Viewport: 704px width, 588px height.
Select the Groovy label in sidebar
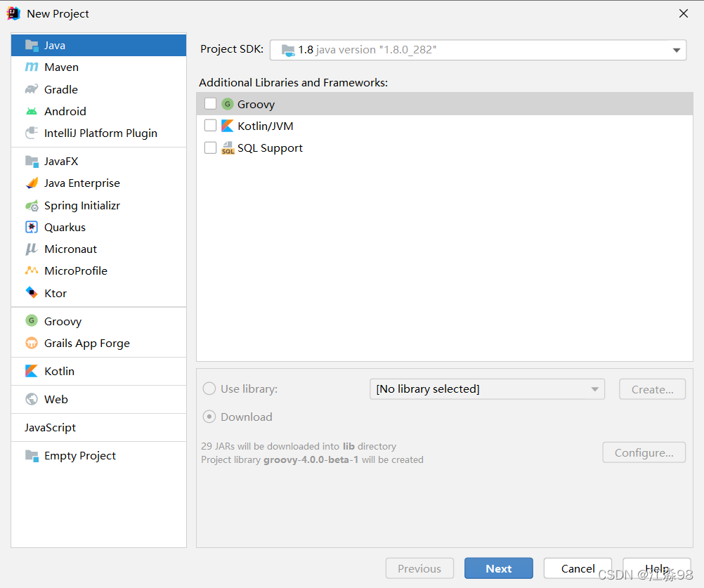tap(63, 321)
